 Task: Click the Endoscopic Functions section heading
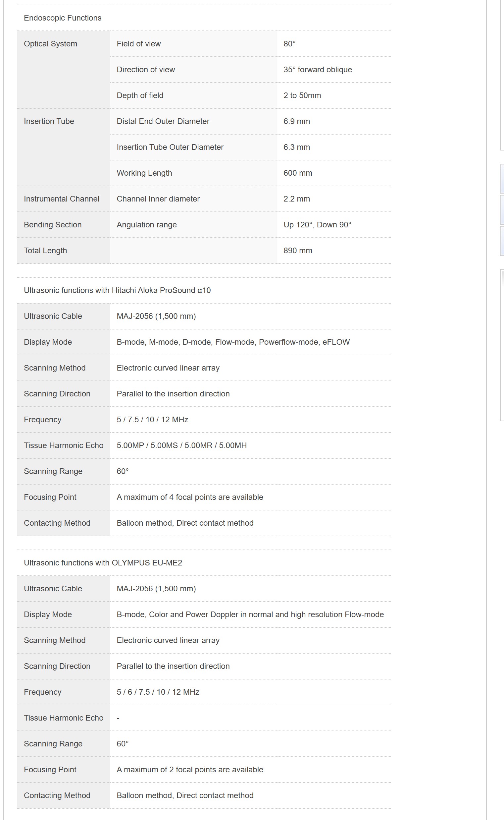pyautogui.click(x=63, y=18)
